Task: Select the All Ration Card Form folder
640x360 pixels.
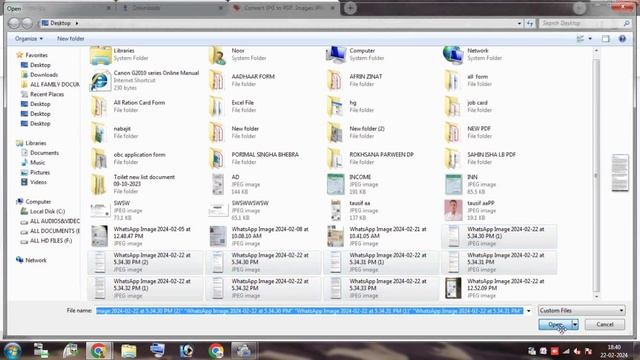Action: tap(144, 106)
